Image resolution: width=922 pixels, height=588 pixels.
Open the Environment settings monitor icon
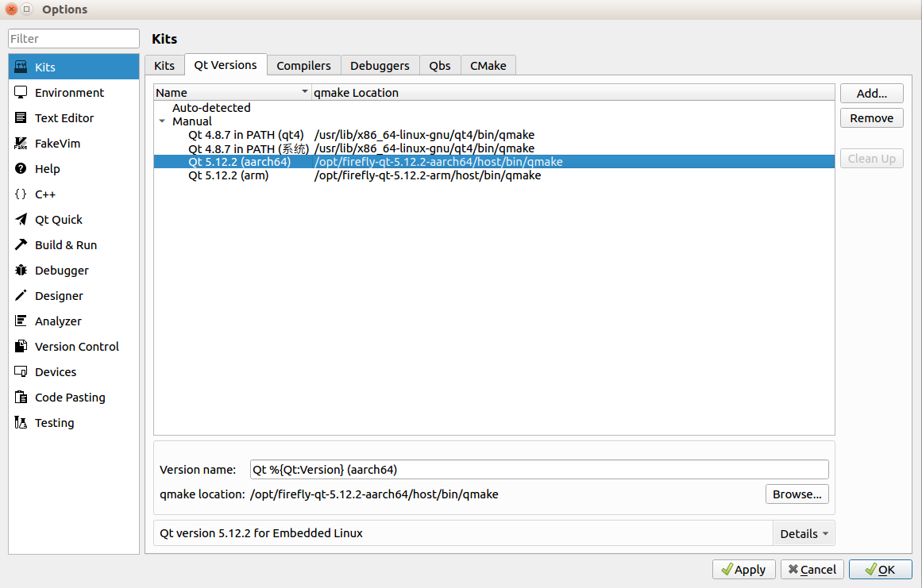21,93
